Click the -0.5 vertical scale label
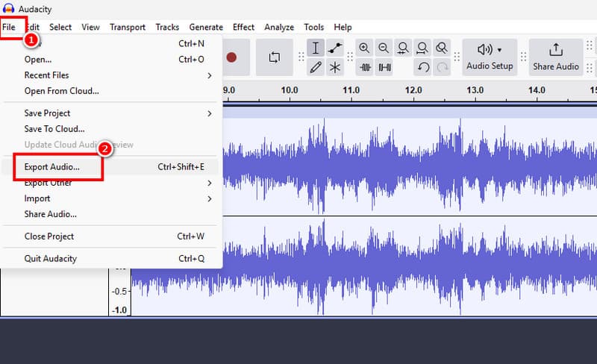The width and height of the screenshot is (597, 364). pyautogui.click(x=119, y=292)
